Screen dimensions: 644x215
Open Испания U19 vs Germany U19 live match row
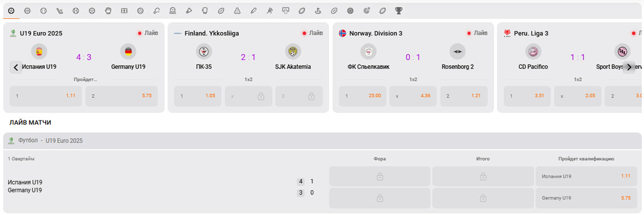pos(161,186)
